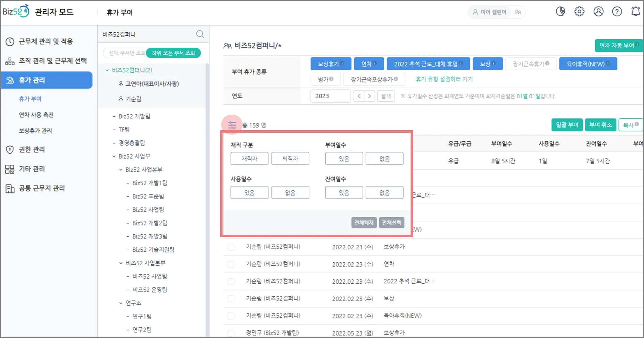644x338 pixels.
Task: Select 없음 under 부여일수 filter
Action: click(385, 159)
